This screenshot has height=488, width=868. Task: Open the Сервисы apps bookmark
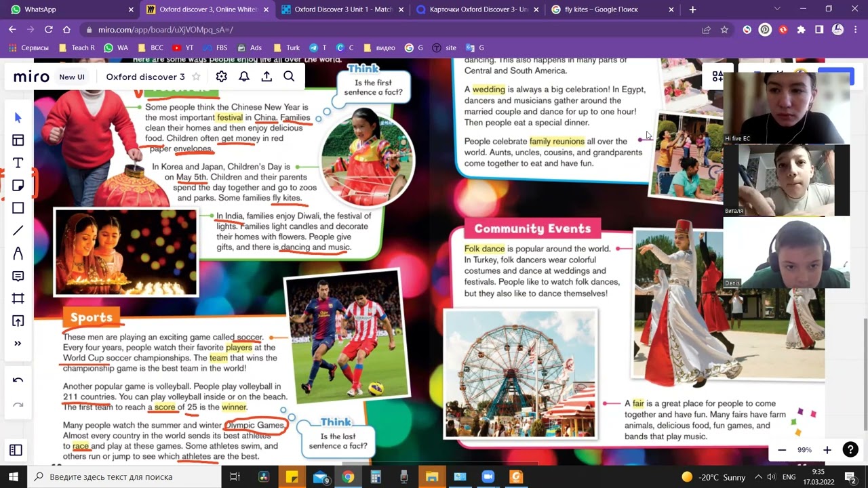pyautogui.click(x=28, y=48)
